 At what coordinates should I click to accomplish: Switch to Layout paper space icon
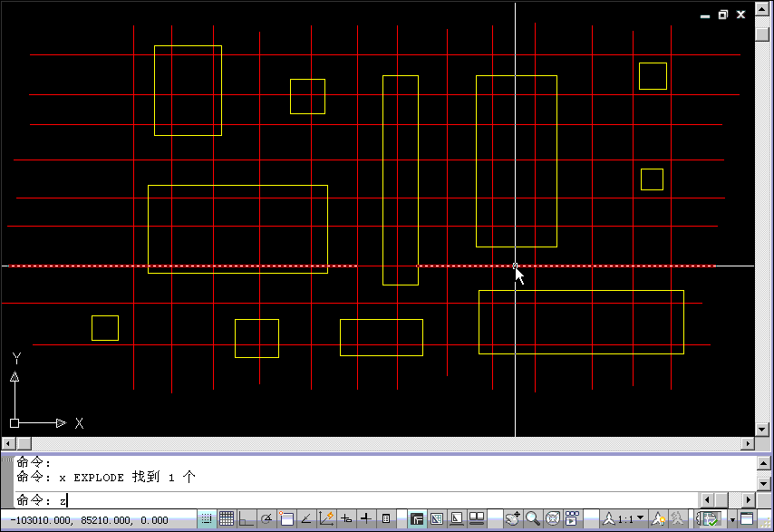coord(437,519)
